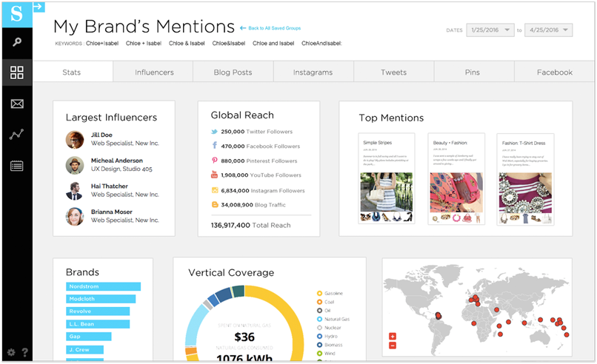Viewport: 597px width, 364px height.
Task: Click the Nordstrom brand bar
Action: click(103, 286)
